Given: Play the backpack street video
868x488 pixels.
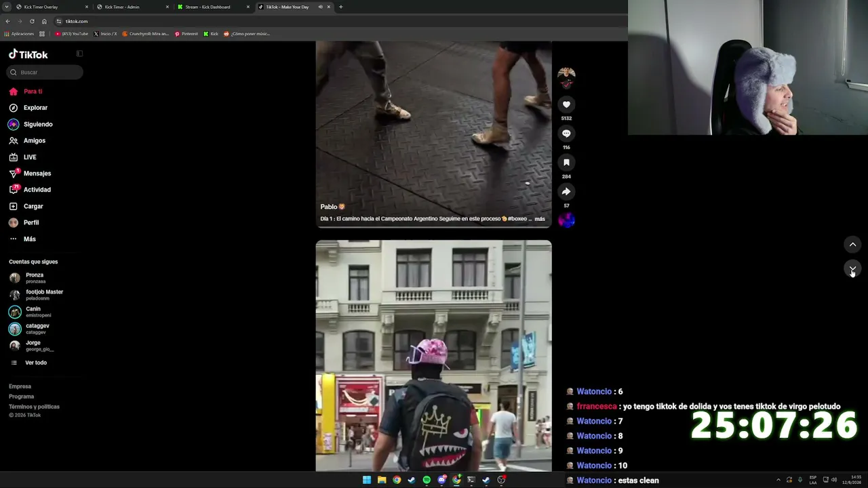Looking at the screenshot, I should tap(433, 356).
